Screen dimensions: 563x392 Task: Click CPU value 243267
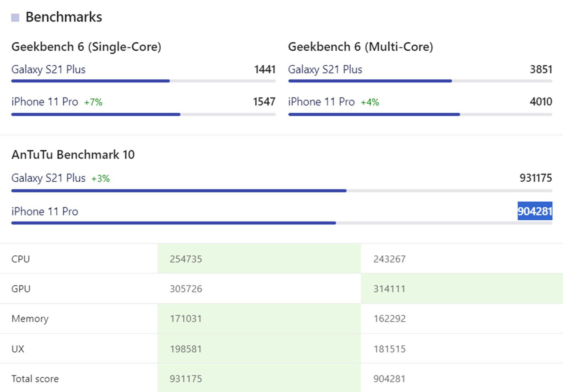(x=389, y=259)
